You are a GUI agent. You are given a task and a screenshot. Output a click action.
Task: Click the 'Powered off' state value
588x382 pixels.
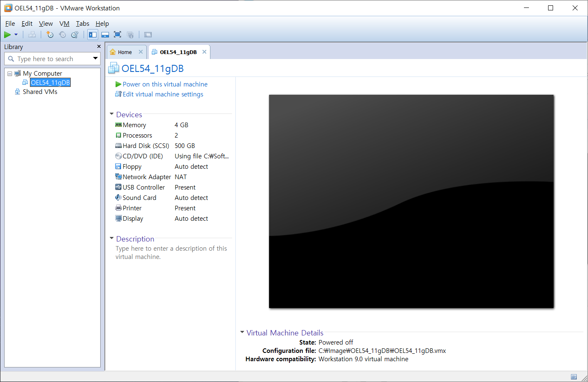click(x=336, y=343)
